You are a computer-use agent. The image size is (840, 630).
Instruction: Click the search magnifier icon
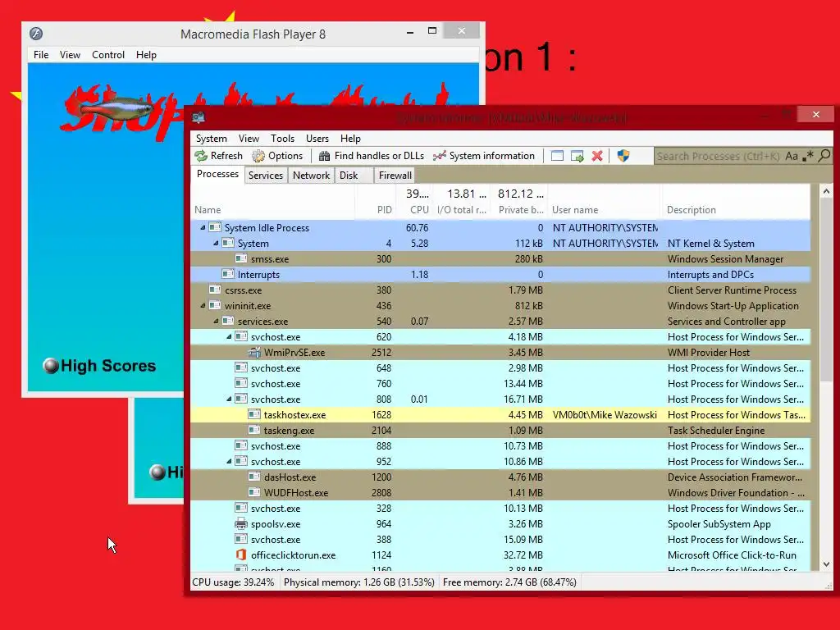pos(825,155)
